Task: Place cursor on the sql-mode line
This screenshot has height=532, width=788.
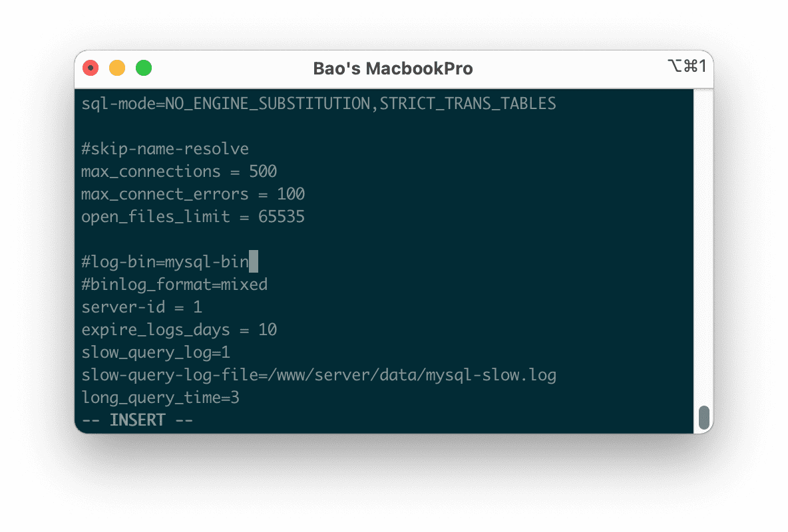Action: click(318, 104)
